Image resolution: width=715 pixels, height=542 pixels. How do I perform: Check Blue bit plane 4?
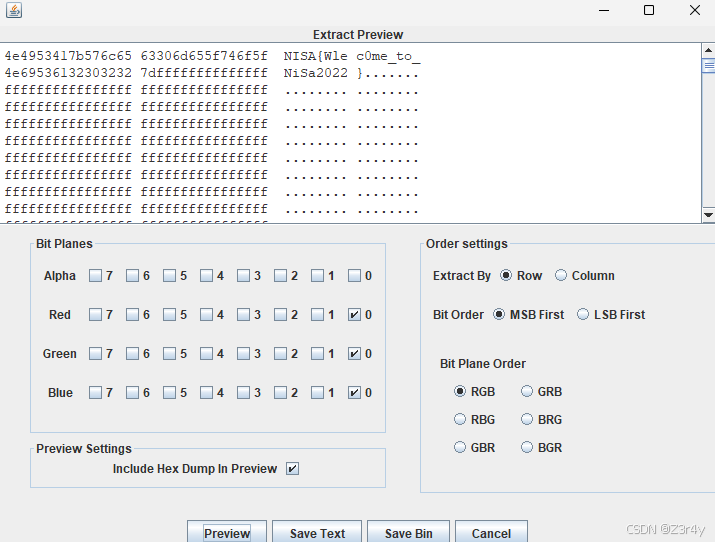206,392
